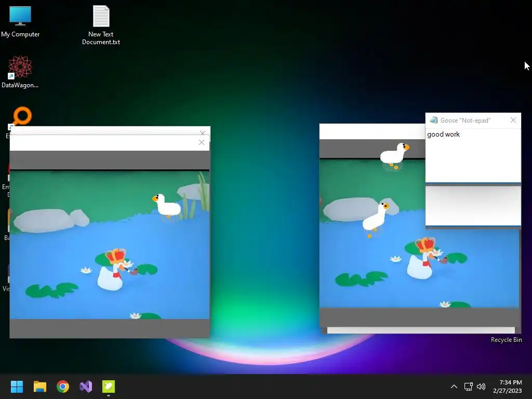Close the rear left goose image window
This screenshot has height=399, width=532.
(x=203, y=133)
